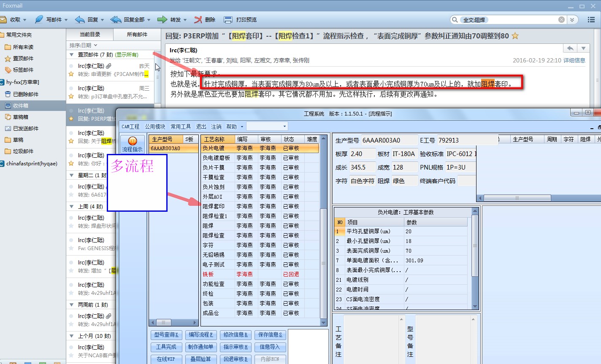This screenshot has height=364, width=601.
Task: Click the 全文:阻焊 search input field
Action: pos(509,20)
